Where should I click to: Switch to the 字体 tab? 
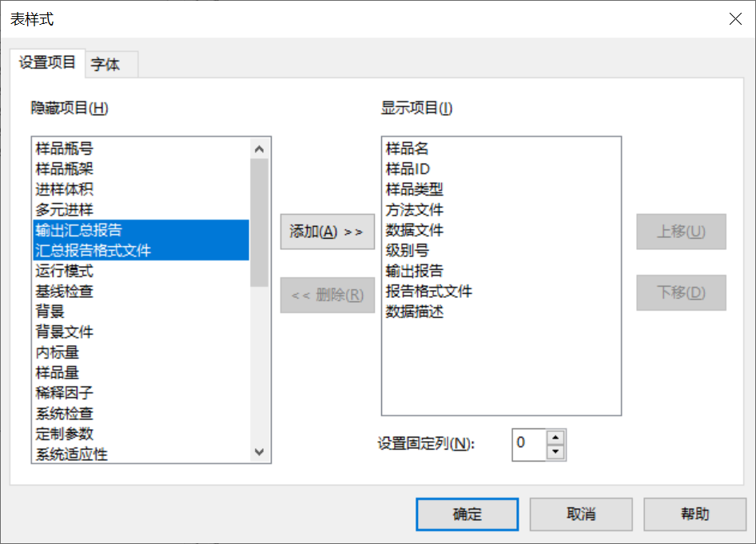tap(112, 64)
